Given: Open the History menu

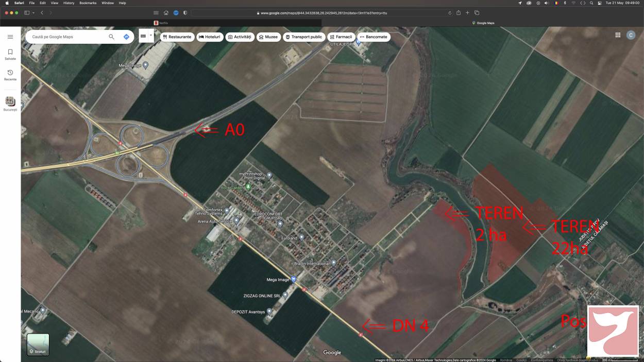Looking at the screenshot, I should [69, 3].
